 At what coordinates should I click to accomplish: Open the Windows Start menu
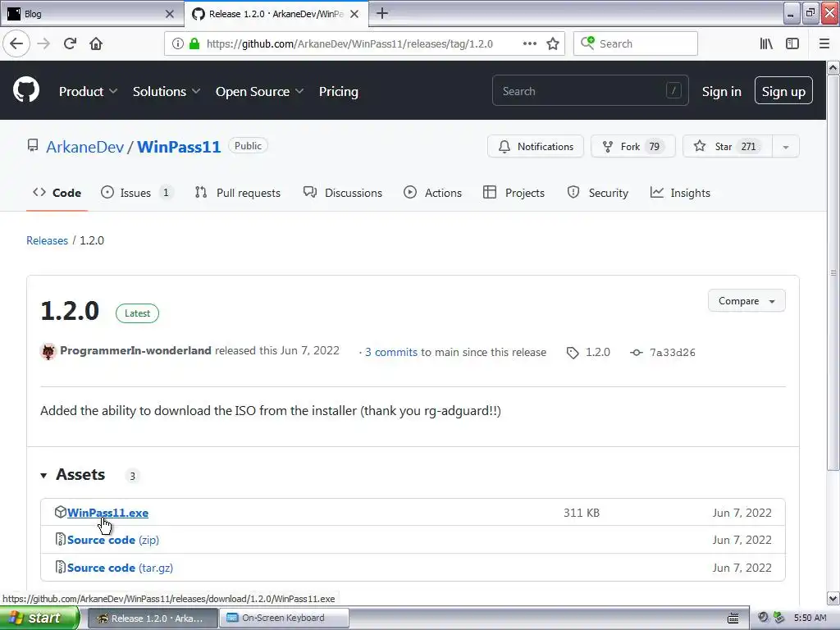tap(39, 618)
